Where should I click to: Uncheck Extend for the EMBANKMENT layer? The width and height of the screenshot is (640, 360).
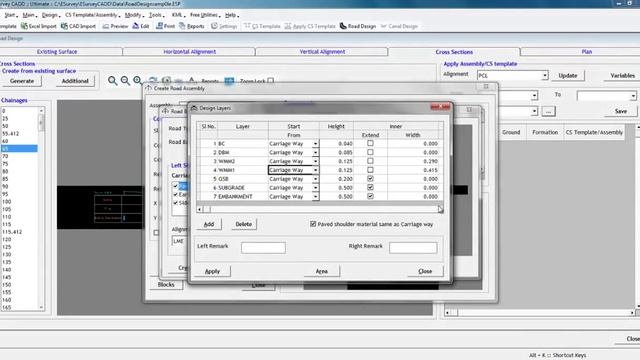(x=370, y=196)
